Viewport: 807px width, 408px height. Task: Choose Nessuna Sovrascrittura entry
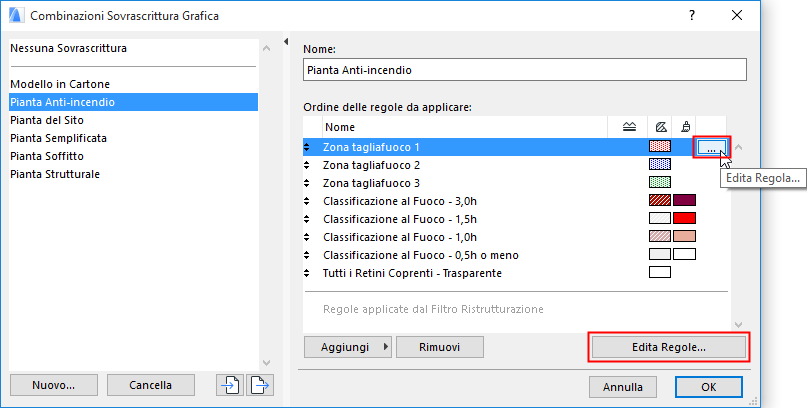click(x=68, y=48)
